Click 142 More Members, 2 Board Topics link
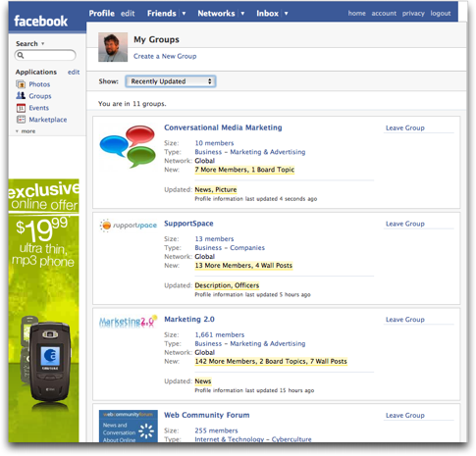Viewport: 476px width, 456px height. (271, 361)
